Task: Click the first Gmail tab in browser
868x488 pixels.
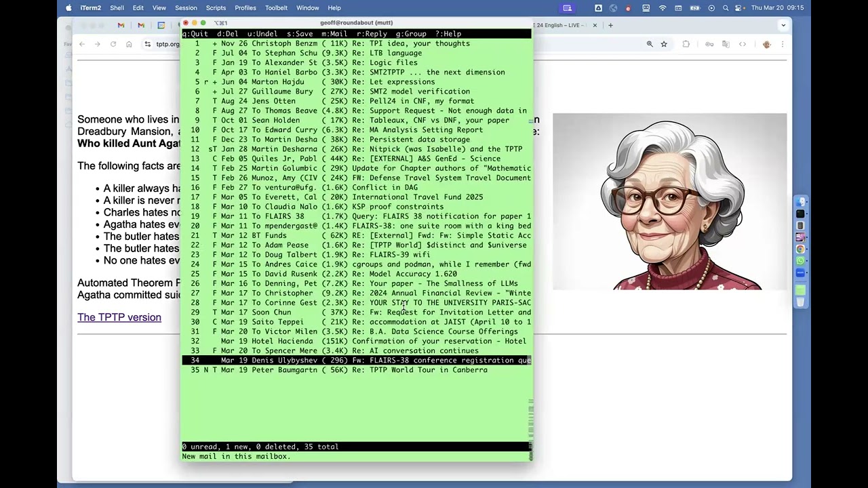Action: (121, 25)
